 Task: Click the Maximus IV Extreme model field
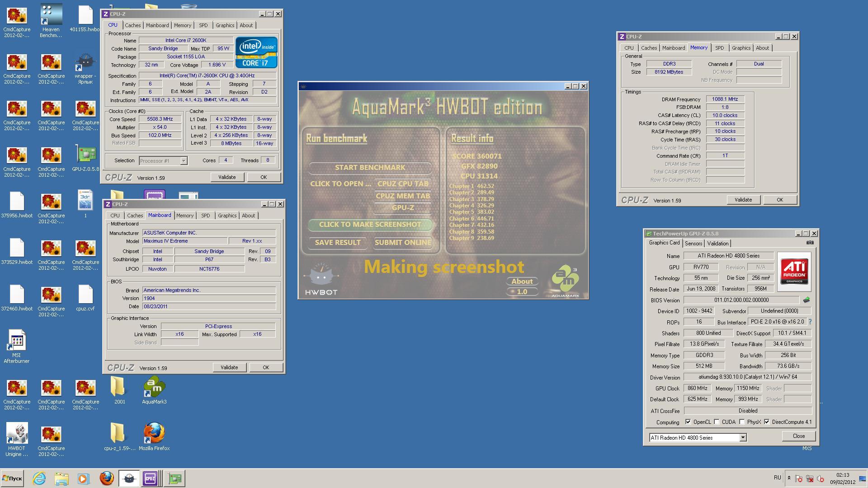point(185,241)
